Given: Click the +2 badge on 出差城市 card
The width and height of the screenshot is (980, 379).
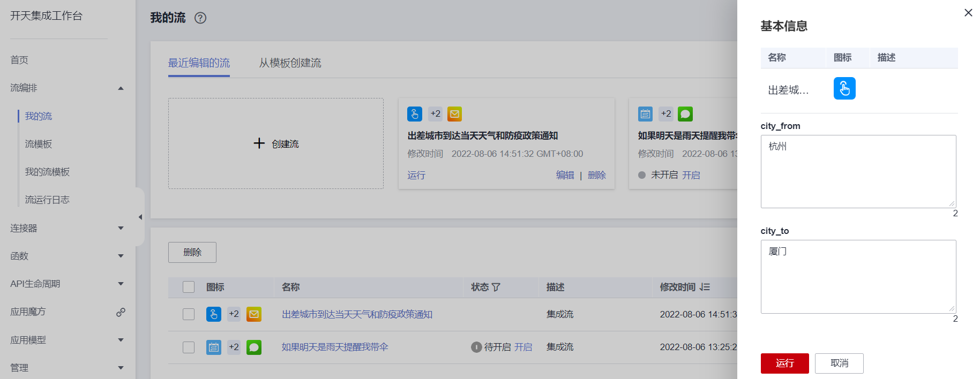Looking at the screenshot, I should click(435, 114).
